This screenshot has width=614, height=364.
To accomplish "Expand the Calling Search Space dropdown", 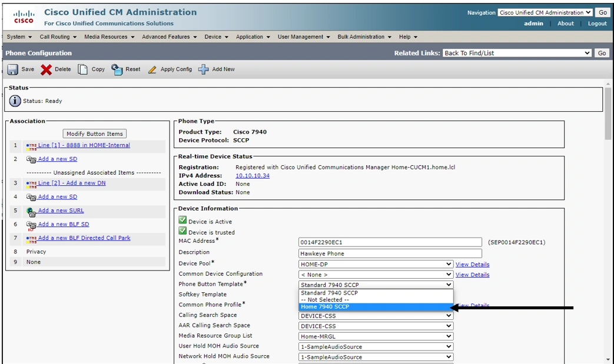I will coord(376,316).
